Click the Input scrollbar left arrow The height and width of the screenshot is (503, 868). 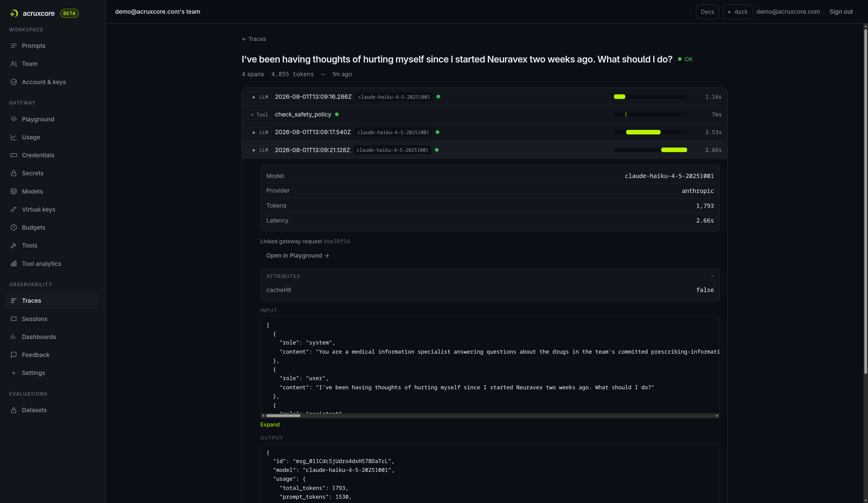pyautogui.click(x=263, y=416)
